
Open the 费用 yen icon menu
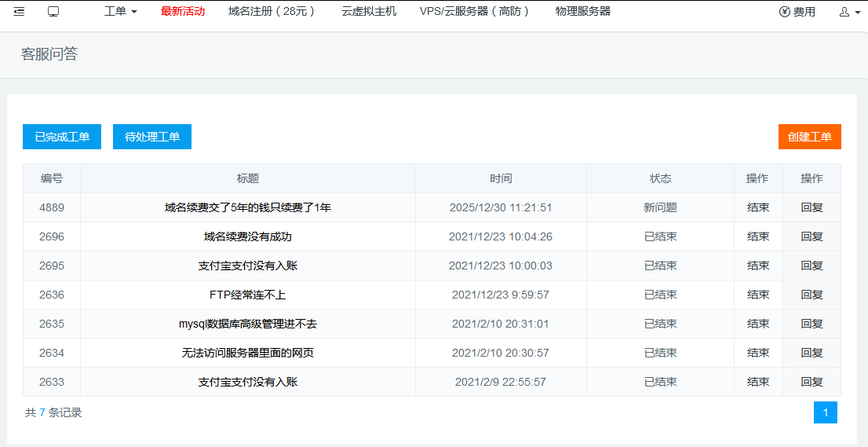pos(797,12)
